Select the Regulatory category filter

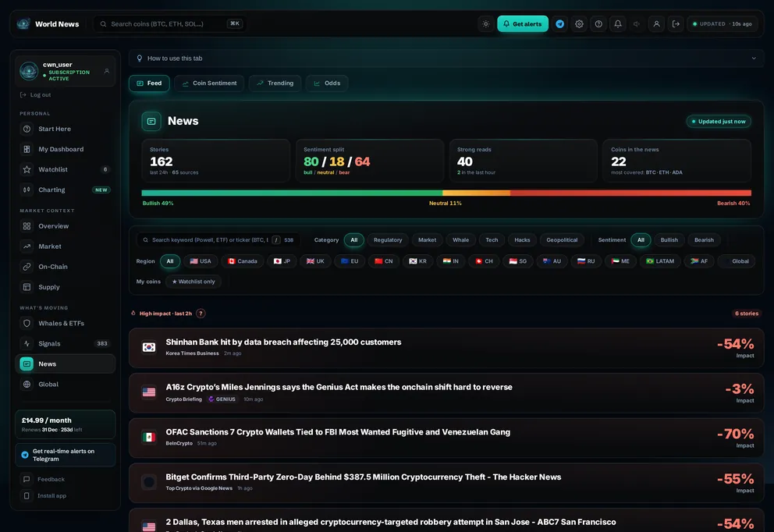click(388, 239)
